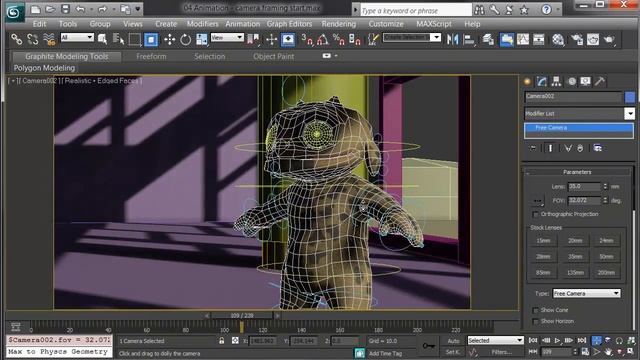Open the key Filters... button

(x=502, y=352)
